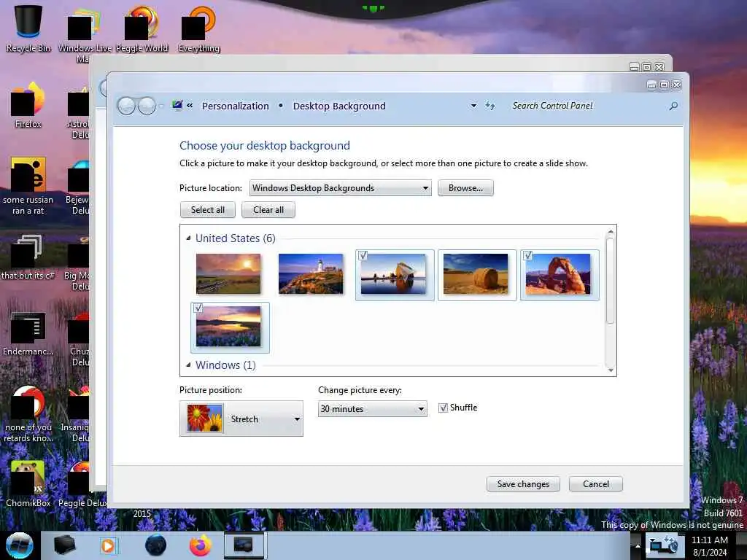Uncheck the Delicate Arch wallpaper checkbox

click(x=528, y=255)
